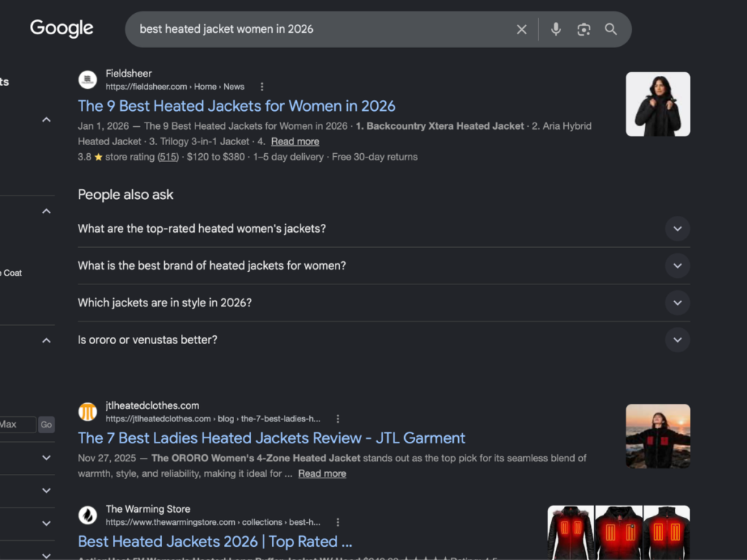Viewport: 747px width, 560px height.
Task: Click the Fieldsheer site name text
Action: click(128, 74)
